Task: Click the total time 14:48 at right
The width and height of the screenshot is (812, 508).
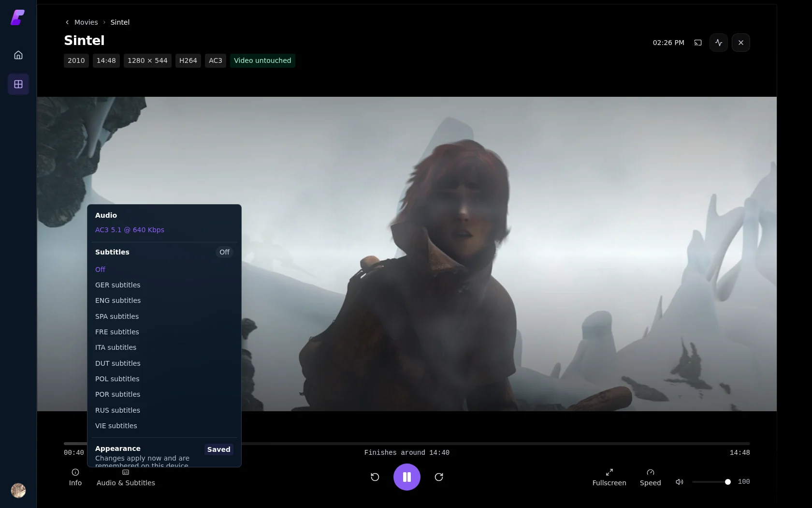Action: click(740, 452)
